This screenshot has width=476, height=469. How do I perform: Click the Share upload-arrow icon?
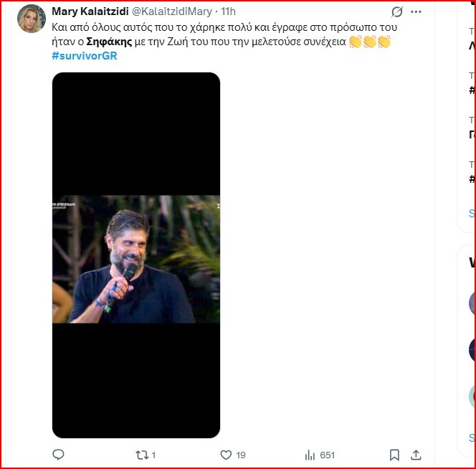(x=416, y=455)
